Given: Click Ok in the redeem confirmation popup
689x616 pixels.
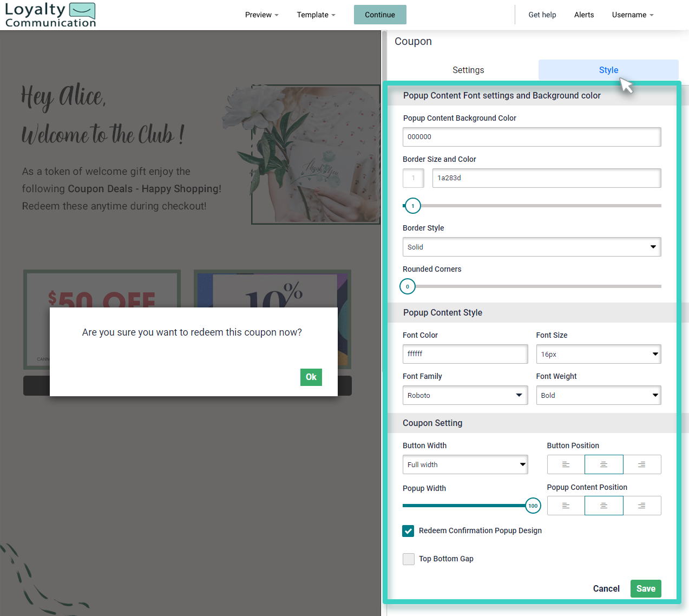Looking at the screenshot, I should tap(311, 377).
